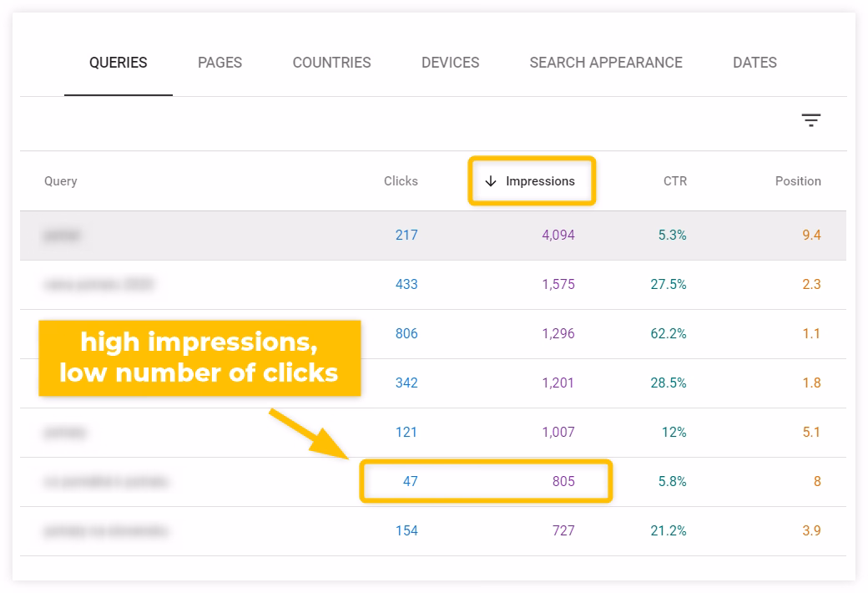Sort table by Clicks column header
The width and height of the screenshot is (868, 593).
pos(401,181)
